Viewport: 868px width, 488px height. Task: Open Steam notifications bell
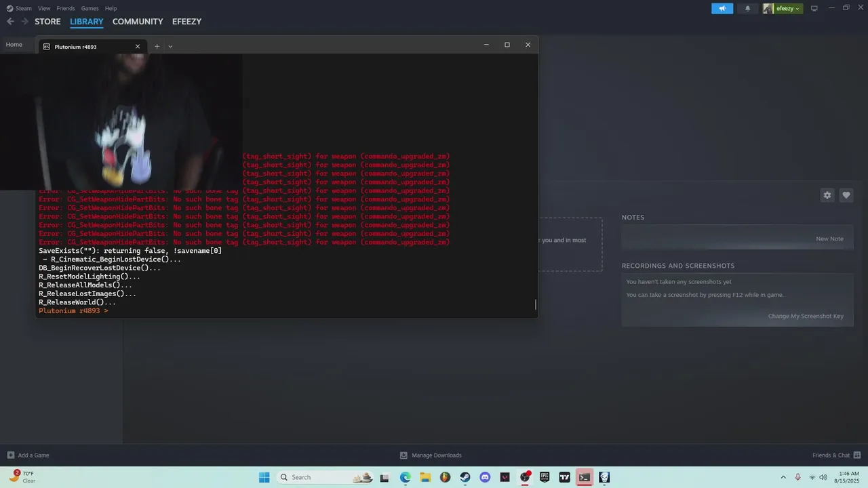tap(747, 8)
